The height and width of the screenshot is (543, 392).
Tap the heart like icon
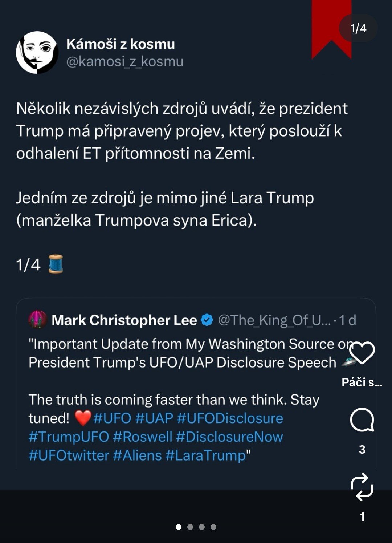coord(362,353)
